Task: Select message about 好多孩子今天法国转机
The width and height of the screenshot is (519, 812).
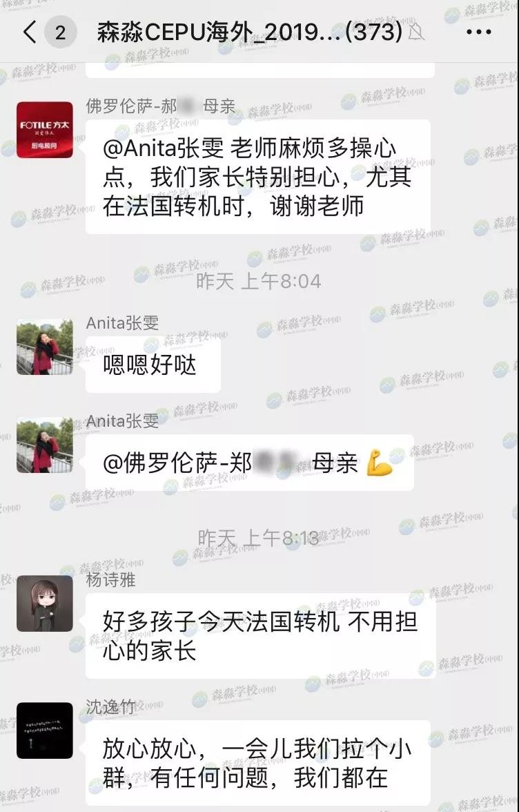Action: [x=260, y=636]
